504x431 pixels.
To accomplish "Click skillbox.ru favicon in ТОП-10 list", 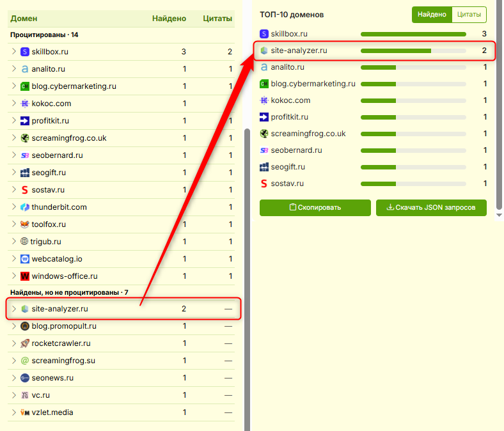I will pos(264,34).
